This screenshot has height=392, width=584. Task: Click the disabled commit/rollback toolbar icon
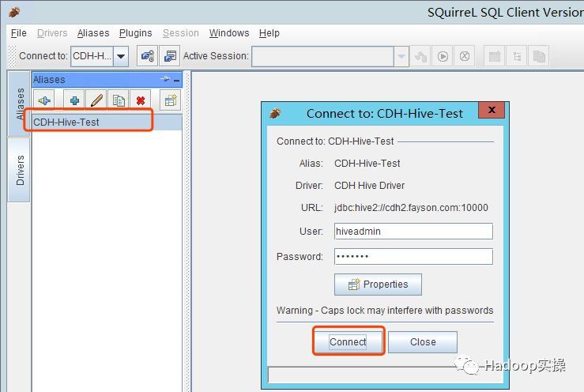[x=420, y=57]
